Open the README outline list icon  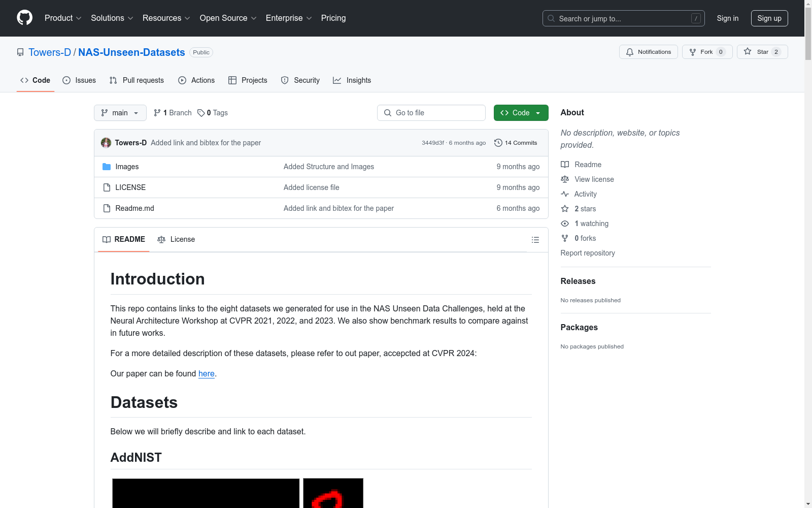(x=535, y=240)
